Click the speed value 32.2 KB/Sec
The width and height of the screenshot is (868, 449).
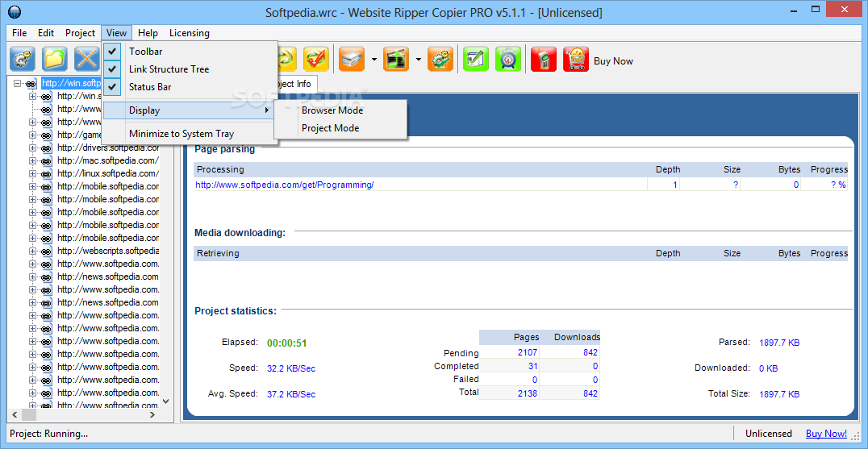point(291,368)
